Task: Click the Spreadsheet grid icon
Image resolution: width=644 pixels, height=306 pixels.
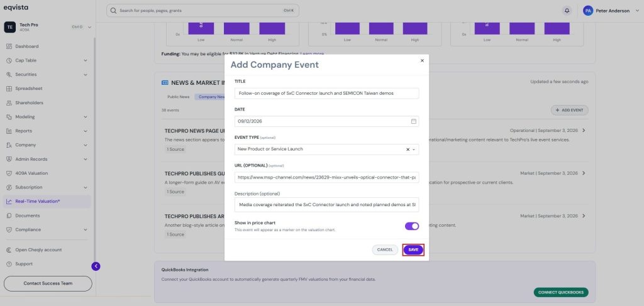Action: click(9, 89)
